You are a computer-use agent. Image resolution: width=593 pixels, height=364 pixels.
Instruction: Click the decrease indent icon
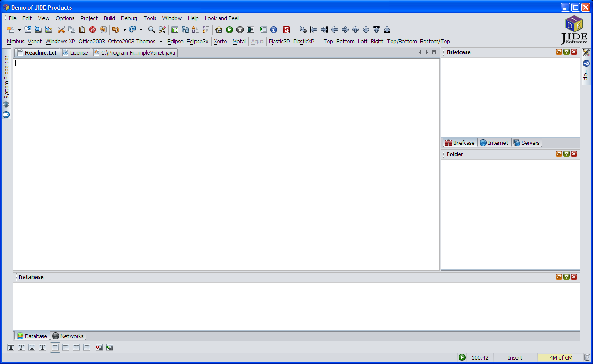(x=99, y=347)
